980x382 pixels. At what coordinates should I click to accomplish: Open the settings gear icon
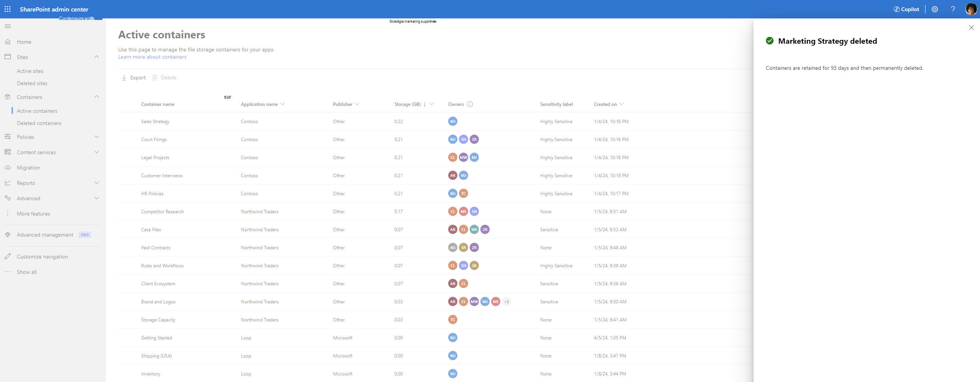tap(935, 9)
